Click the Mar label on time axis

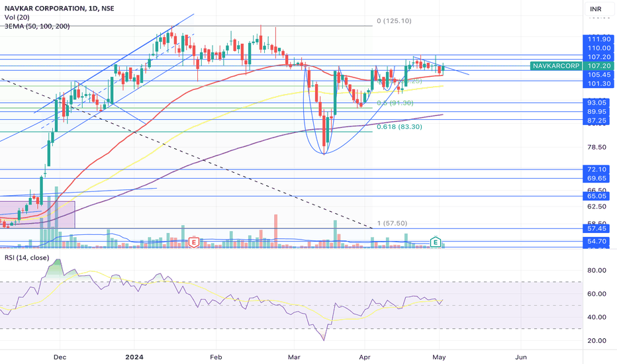[x=294, y=357]
